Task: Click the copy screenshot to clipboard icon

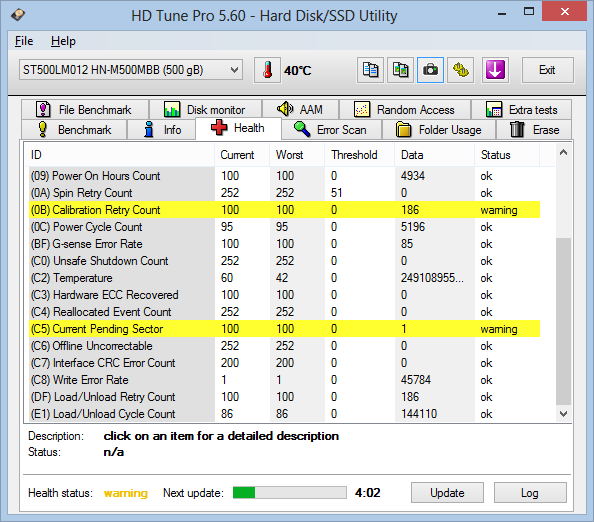Action: (x=400, y=70)
